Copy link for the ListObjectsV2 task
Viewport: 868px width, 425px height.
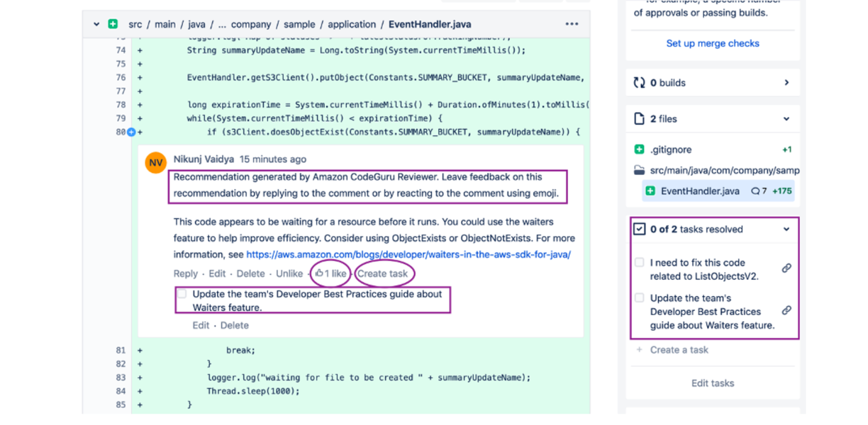point(786,268)
